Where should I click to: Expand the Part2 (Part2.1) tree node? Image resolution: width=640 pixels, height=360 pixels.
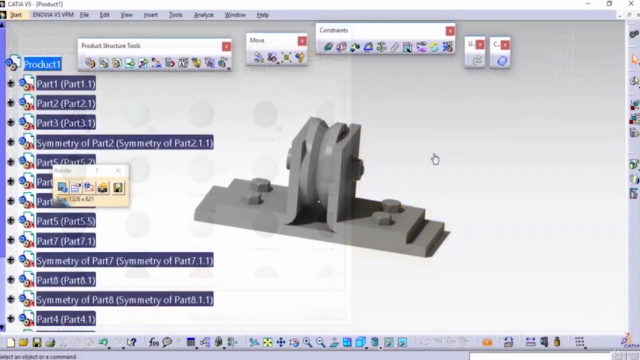[x=11, y=103]
